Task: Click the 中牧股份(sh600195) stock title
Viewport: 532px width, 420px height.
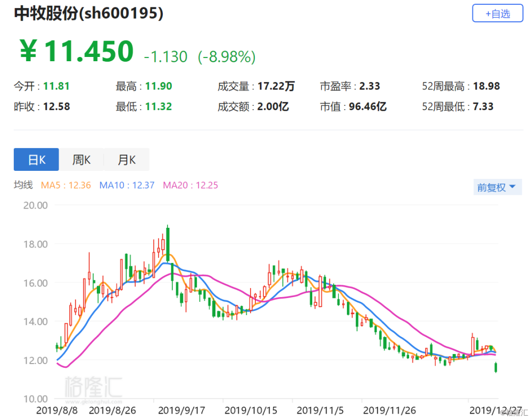Action: click(88, 14)
